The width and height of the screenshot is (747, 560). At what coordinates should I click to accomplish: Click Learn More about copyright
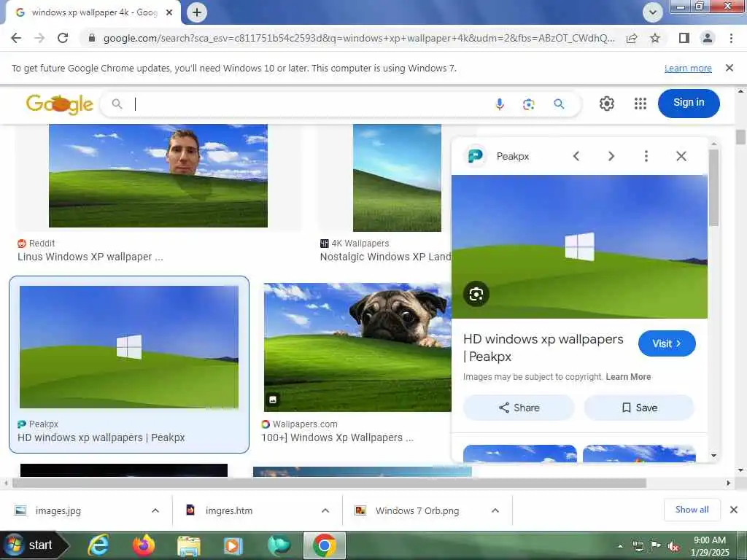coord(628,377)
